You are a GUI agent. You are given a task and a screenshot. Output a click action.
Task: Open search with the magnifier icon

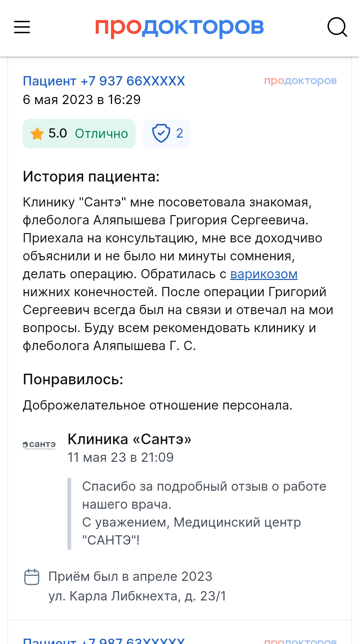(337, 27)
